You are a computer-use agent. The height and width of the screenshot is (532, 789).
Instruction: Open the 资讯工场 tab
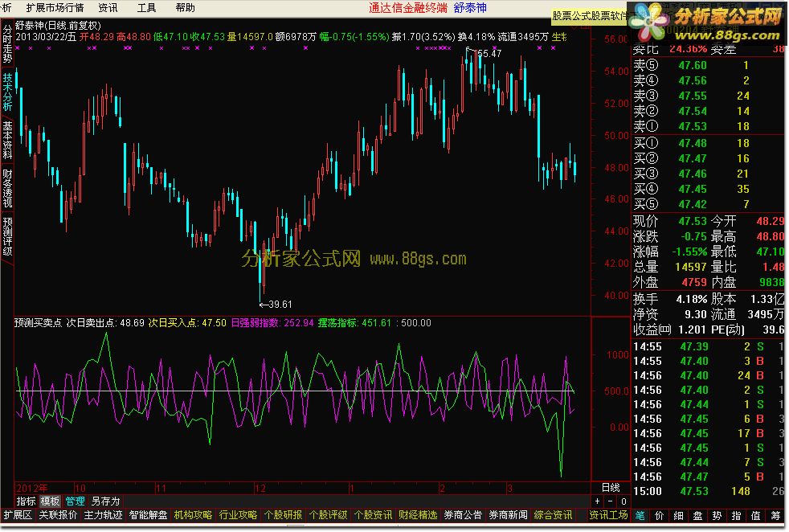(608, 515)
